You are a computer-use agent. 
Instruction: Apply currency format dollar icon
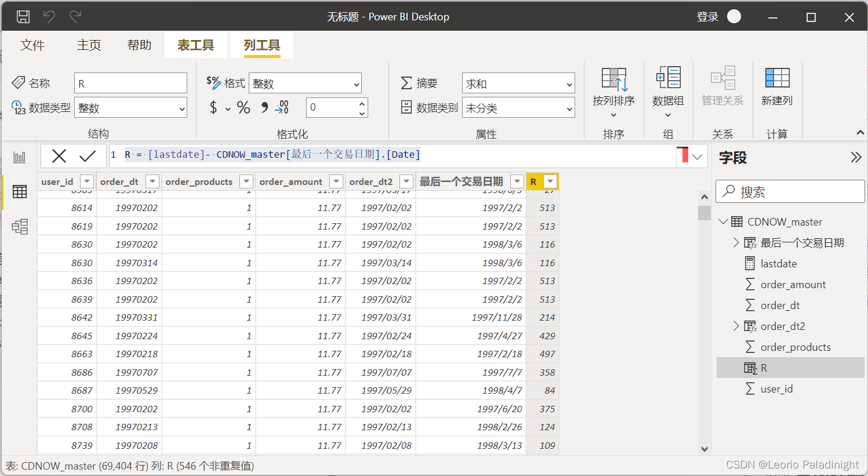213,107
